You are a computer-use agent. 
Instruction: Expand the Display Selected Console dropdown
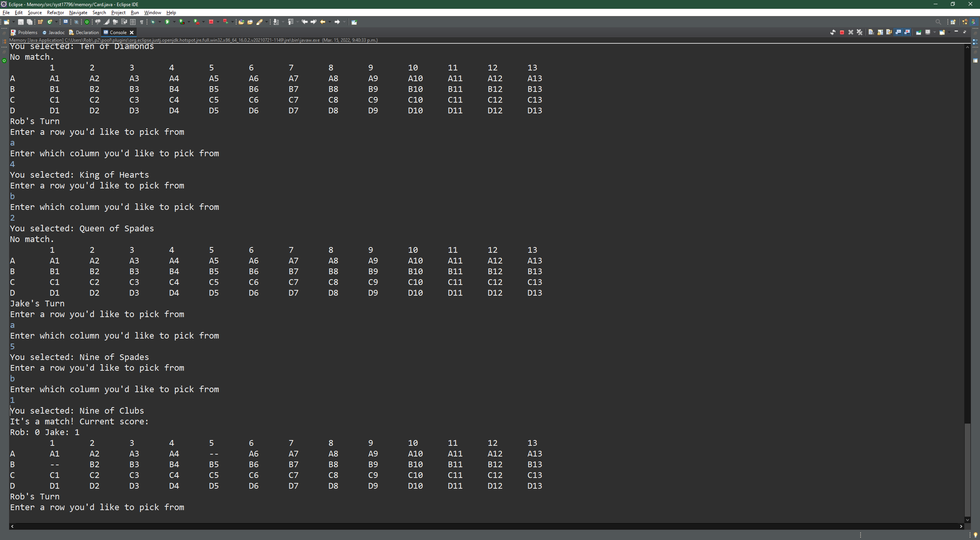(934, 32)
